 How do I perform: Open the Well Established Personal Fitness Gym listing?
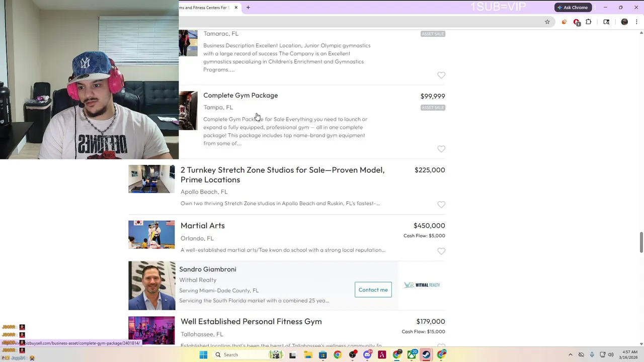point(251,322)
